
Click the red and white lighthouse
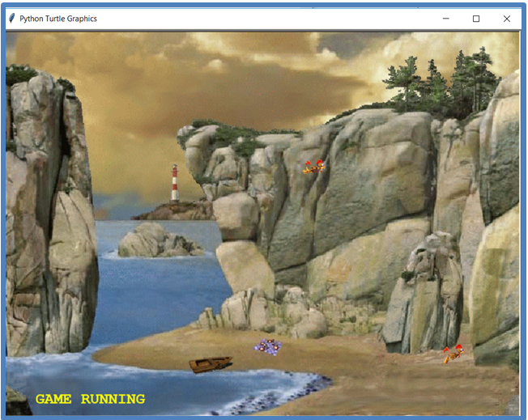175,183
